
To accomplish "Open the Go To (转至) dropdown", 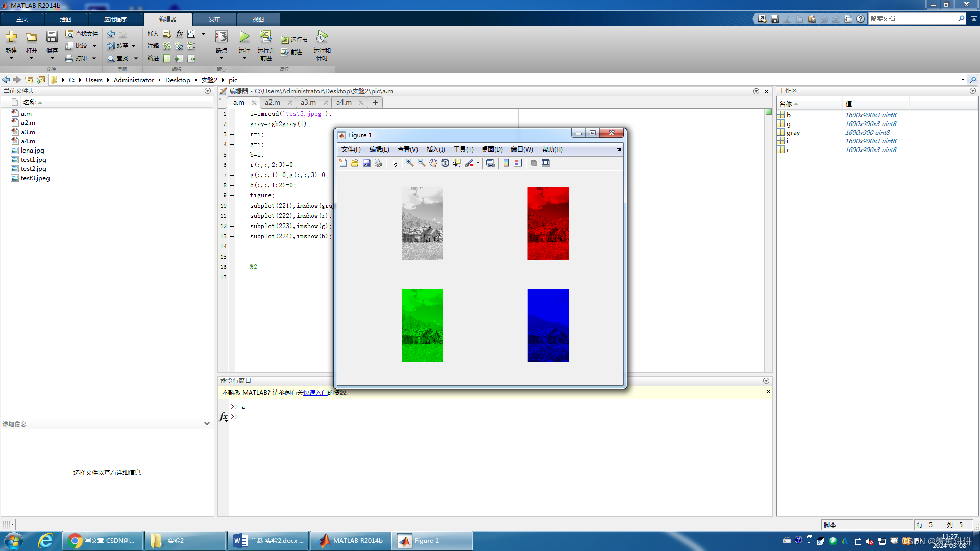I will tap(133, 46).
